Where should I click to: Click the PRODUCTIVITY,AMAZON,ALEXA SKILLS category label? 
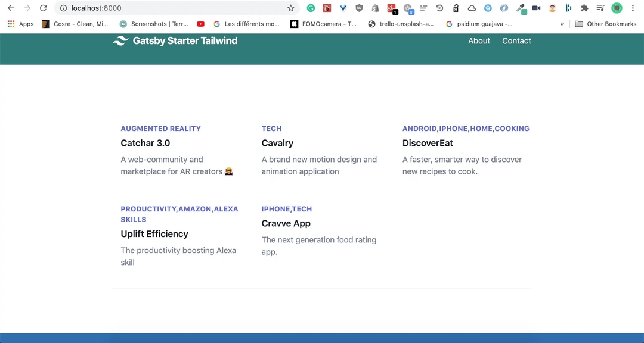tap(179, 214)
